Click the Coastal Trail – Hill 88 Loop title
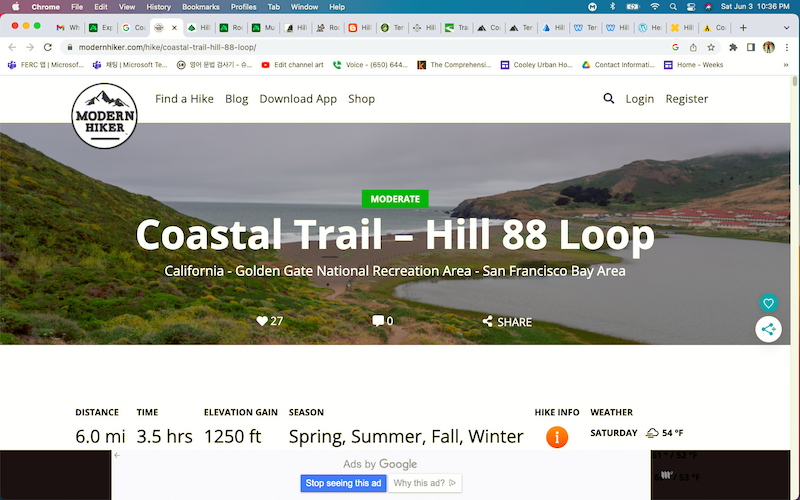Image resolution: width=800 pixels, height=500 pixels. tap(395, 234)
